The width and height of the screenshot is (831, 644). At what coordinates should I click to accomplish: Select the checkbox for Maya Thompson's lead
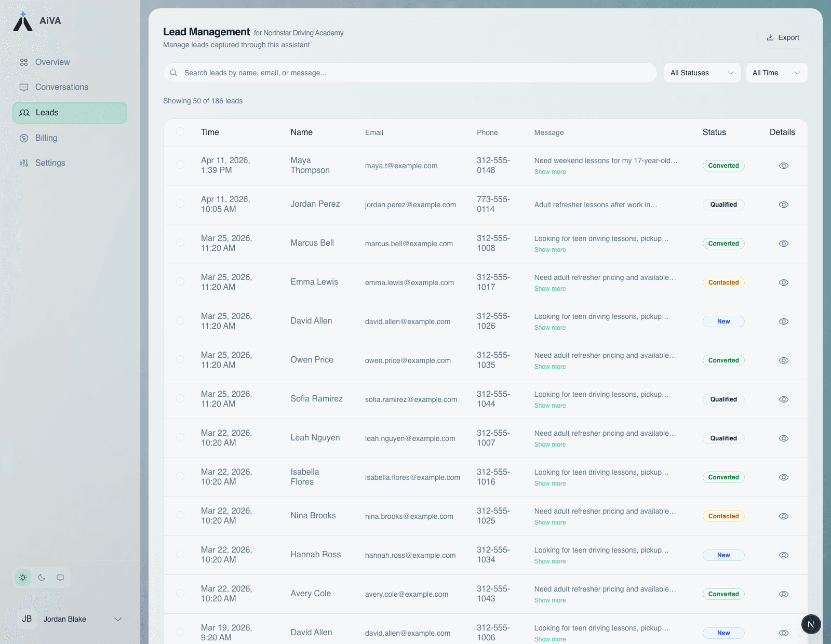180,165
